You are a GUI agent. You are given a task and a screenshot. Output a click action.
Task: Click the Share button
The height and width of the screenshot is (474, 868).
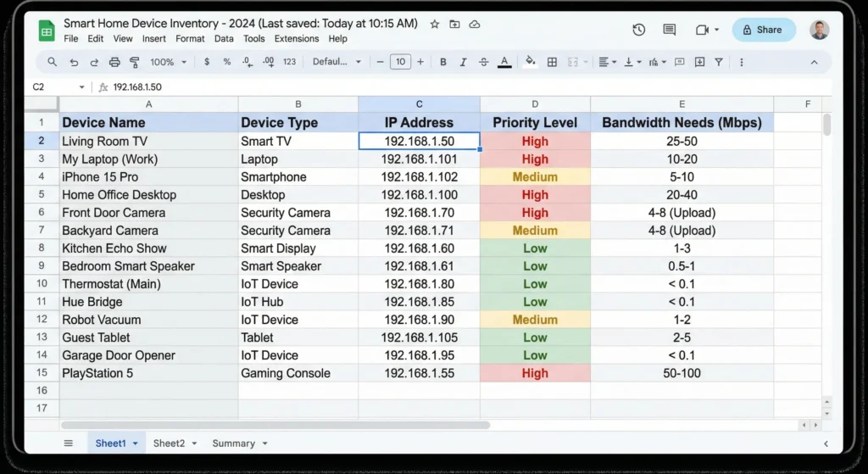coord(764,30)
